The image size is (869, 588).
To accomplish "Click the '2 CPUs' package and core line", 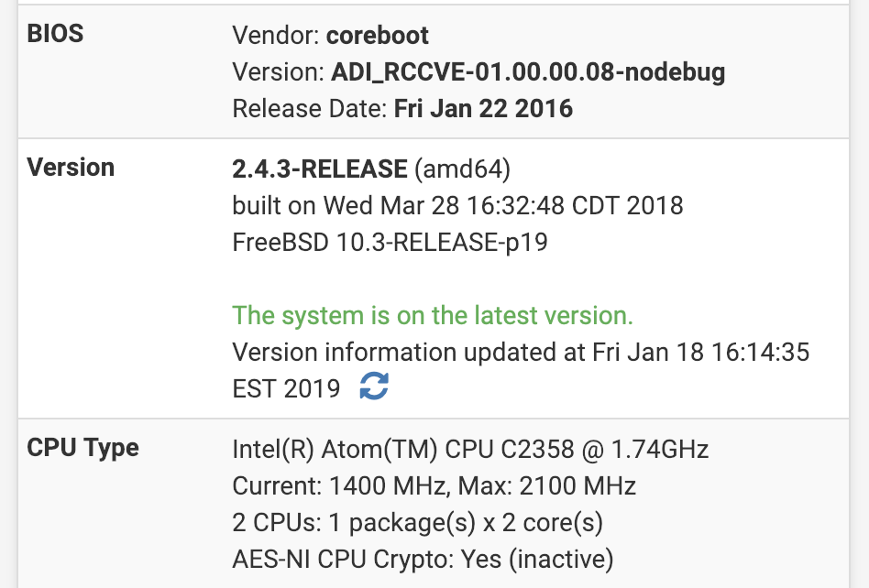I will click(417, 523).
